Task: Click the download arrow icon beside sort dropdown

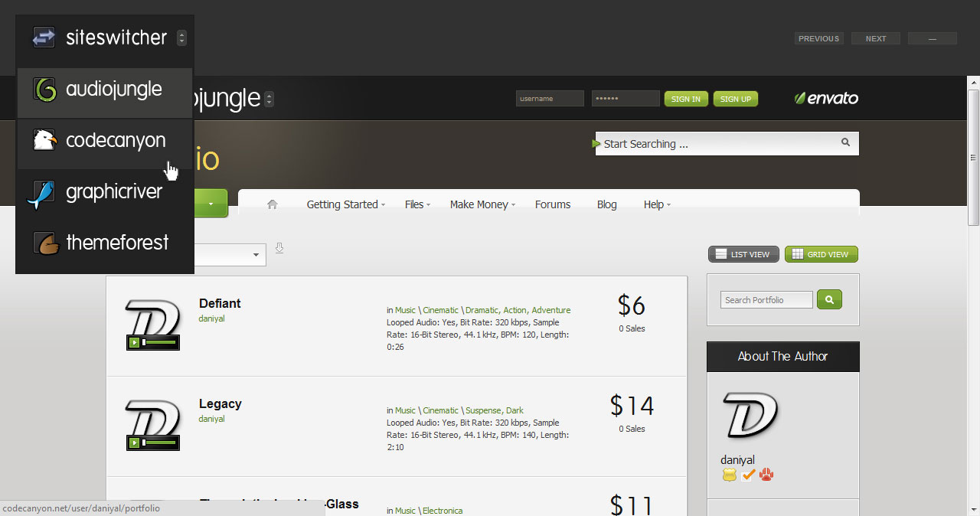Action: (279, 248)
